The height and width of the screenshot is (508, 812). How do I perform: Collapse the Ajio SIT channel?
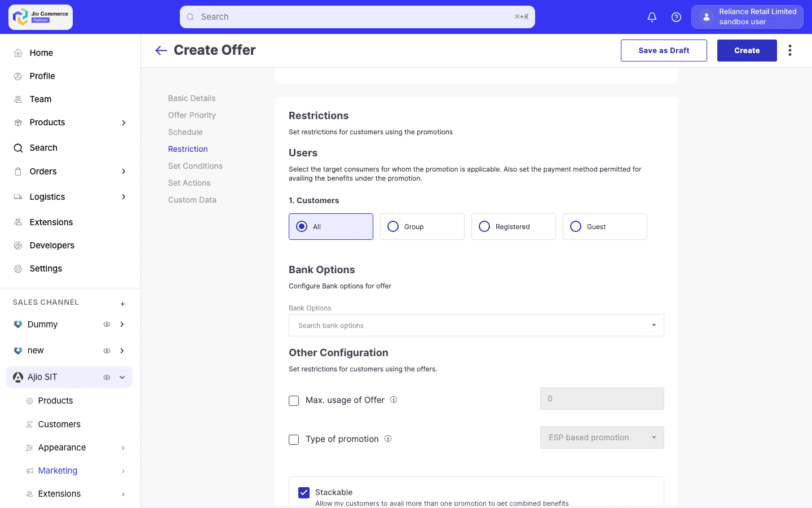click(121, 377)
